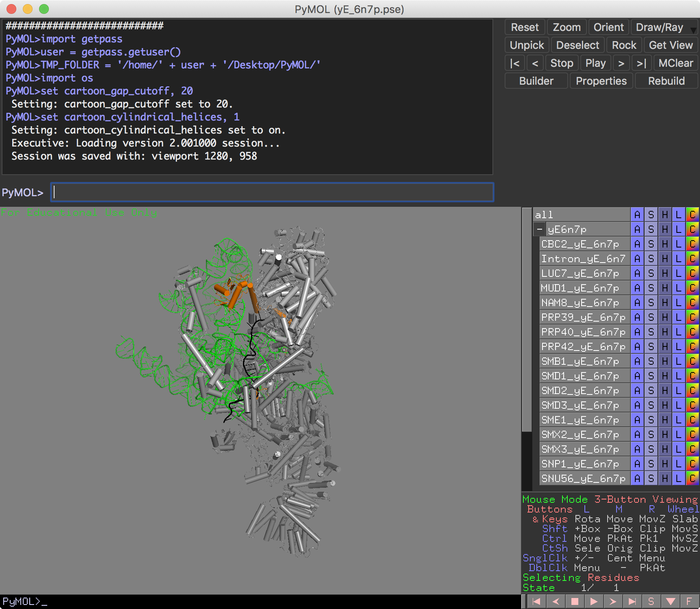Open Label menu for LUC7_yE_6n7p

pyautogui.click(x=679, y=273)
